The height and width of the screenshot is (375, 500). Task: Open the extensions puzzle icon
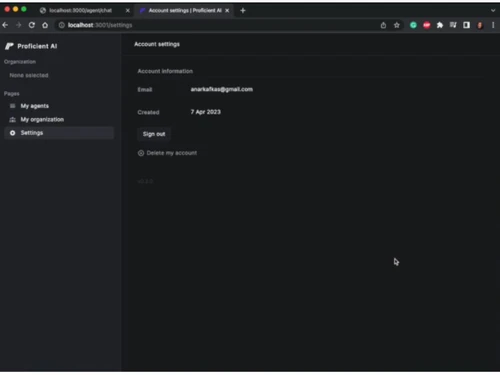coord(440,25)
